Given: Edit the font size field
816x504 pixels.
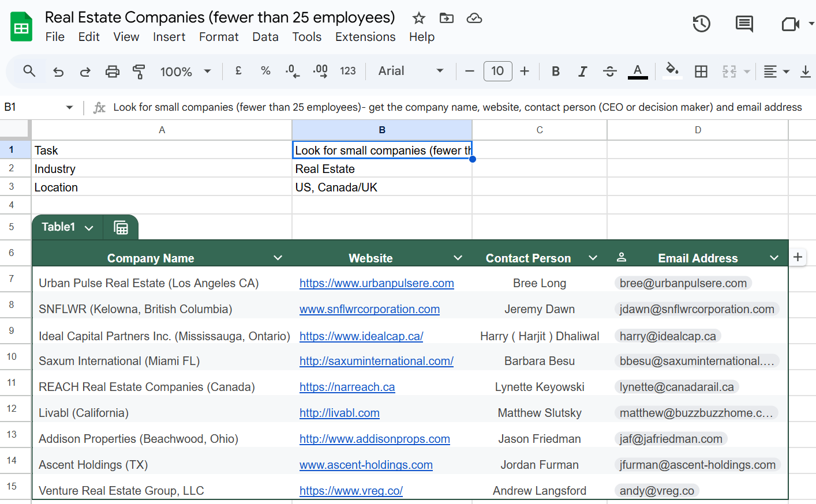Looking at the screenshot, I should coord(497,71).
